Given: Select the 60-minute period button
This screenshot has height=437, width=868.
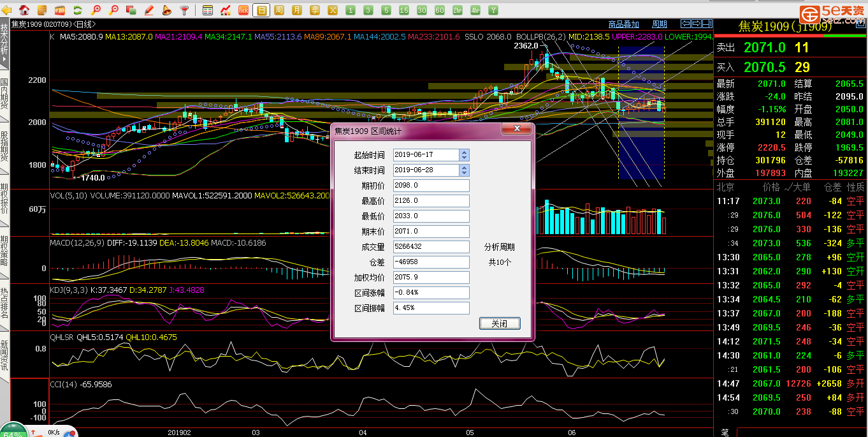Looking at the screenshot, I should 440,10.
